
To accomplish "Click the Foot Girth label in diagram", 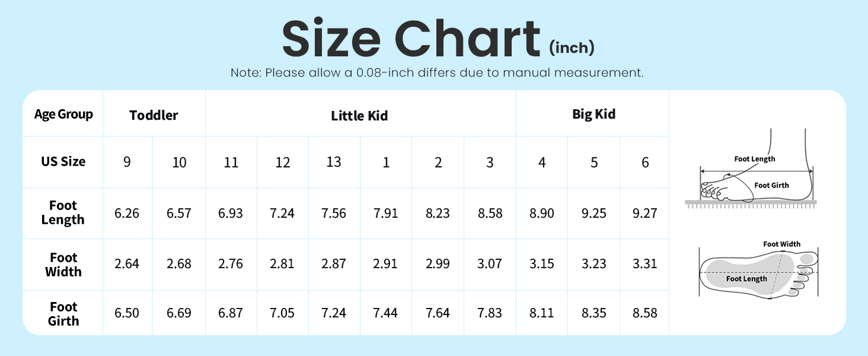I will pos(771,185).
